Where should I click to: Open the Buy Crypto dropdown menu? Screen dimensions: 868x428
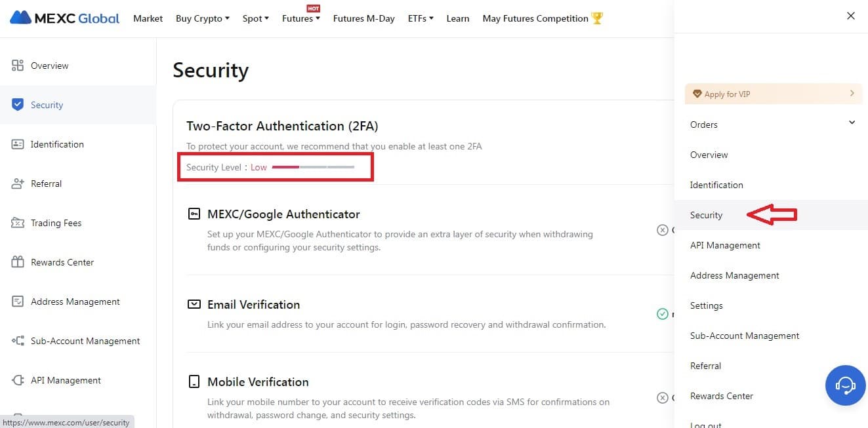click(203, 18)
